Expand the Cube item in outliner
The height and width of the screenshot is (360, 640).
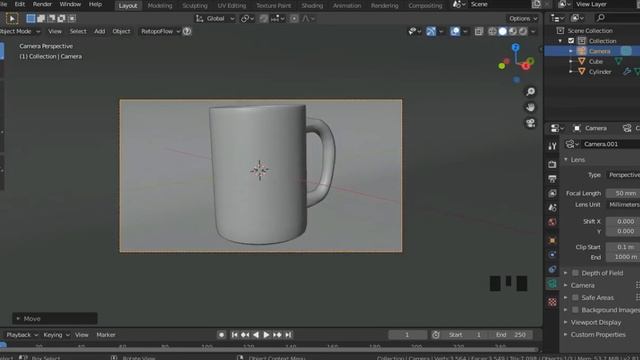(571, 61)
